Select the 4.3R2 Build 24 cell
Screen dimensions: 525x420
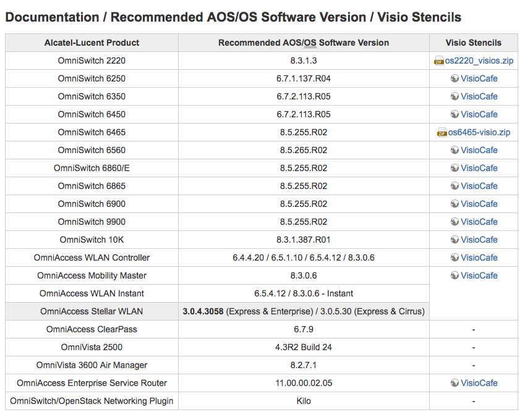tap(304, 348)
